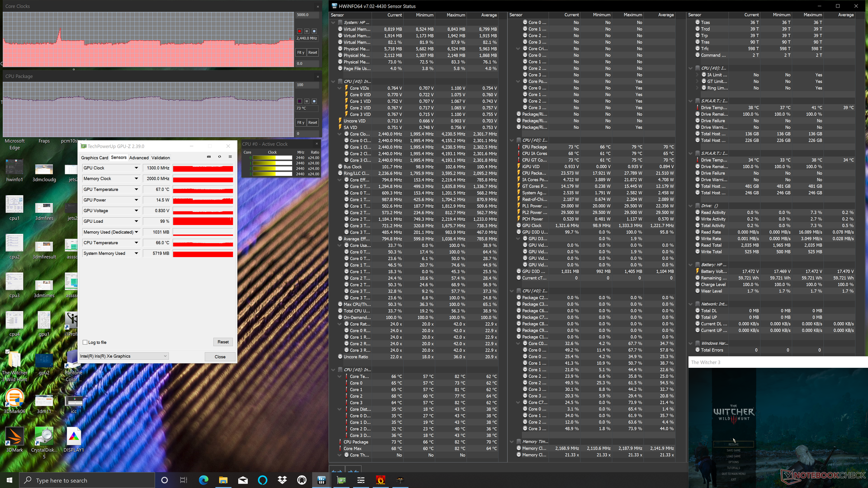
Task: Open File Explorer from taskbar
Action: pos(223,480)
